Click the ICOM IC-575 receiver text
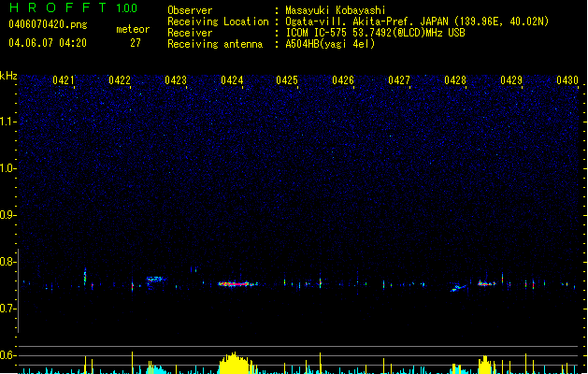The image size is (588, 374). [376, 33]
